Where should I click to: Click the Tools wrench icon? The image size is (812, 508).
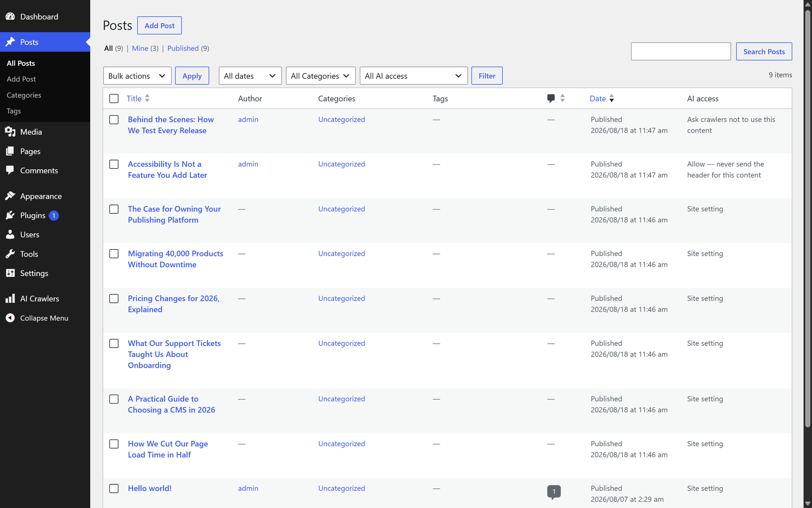[x=10, y=254]
